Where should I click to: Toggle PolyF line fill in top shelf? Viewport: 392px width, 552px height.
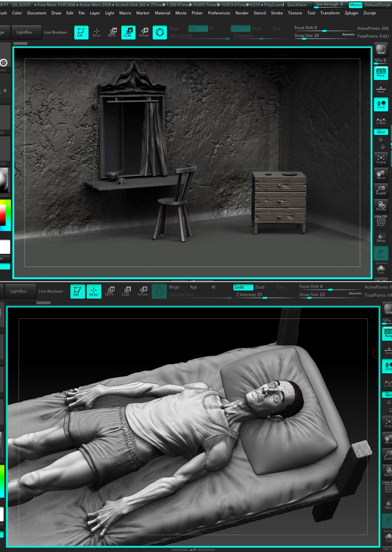coord(381,221)
